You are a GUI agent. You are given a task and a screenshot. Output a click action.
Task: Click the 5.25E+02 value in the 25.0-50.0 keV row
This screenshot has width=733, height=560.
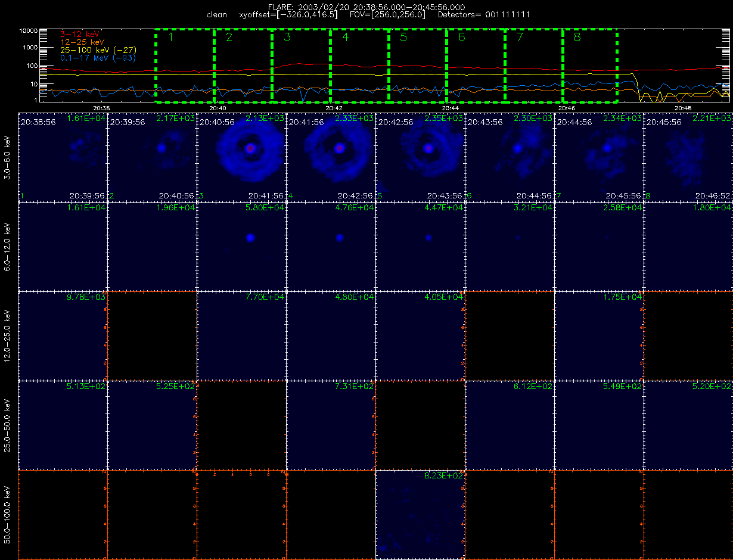(x=176, y=387)
